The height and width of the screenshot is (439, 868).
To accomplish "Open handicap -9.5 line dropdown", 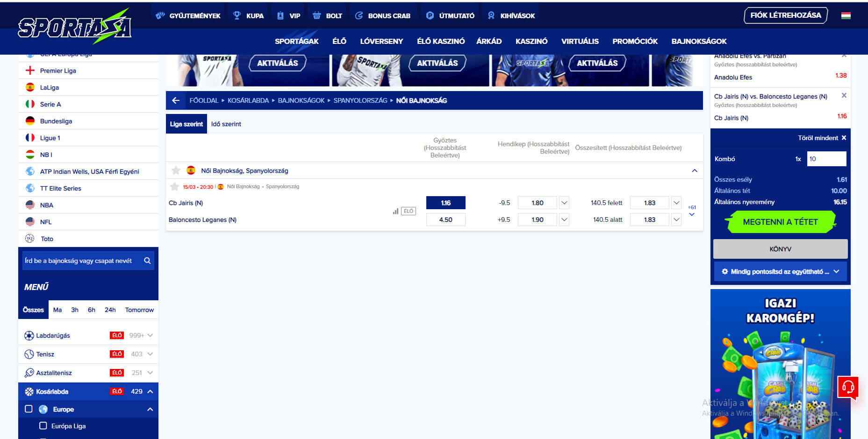I will [564, 203].
